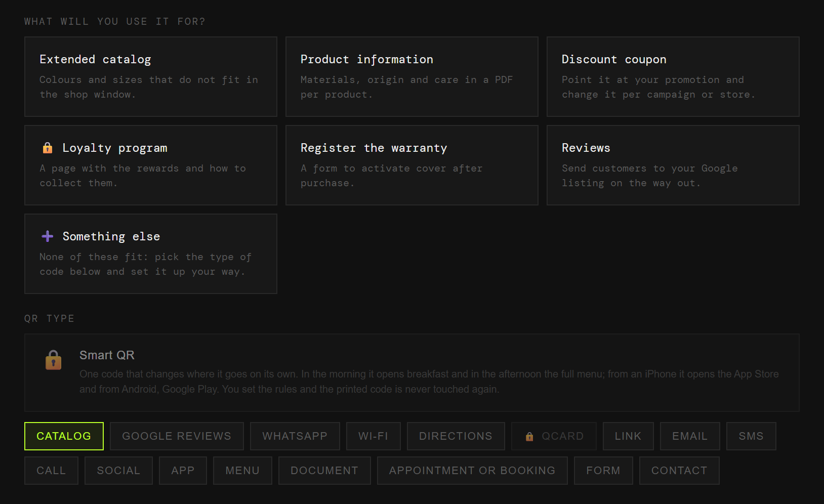Screen dimensions: 824x504
Task: Open the Smart QR type panel
Action: [412, 372]
